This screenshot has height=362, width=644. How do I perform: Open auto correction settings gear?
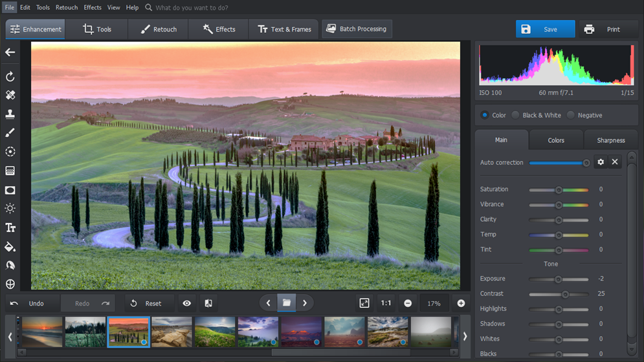click(601, 162)
